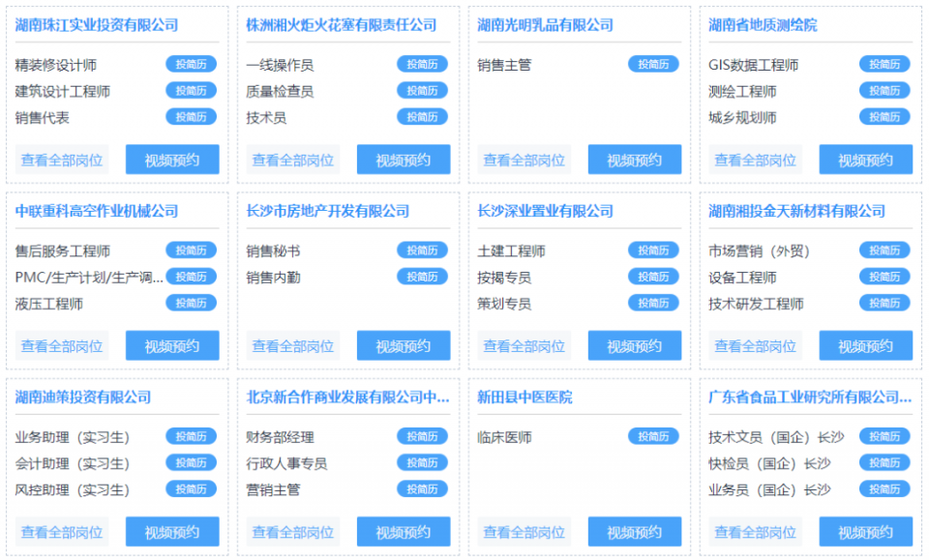View all positions at 株洲湘火炬火花塞有限责任公司
929x560 pixels.
click(x=292, y=160)
